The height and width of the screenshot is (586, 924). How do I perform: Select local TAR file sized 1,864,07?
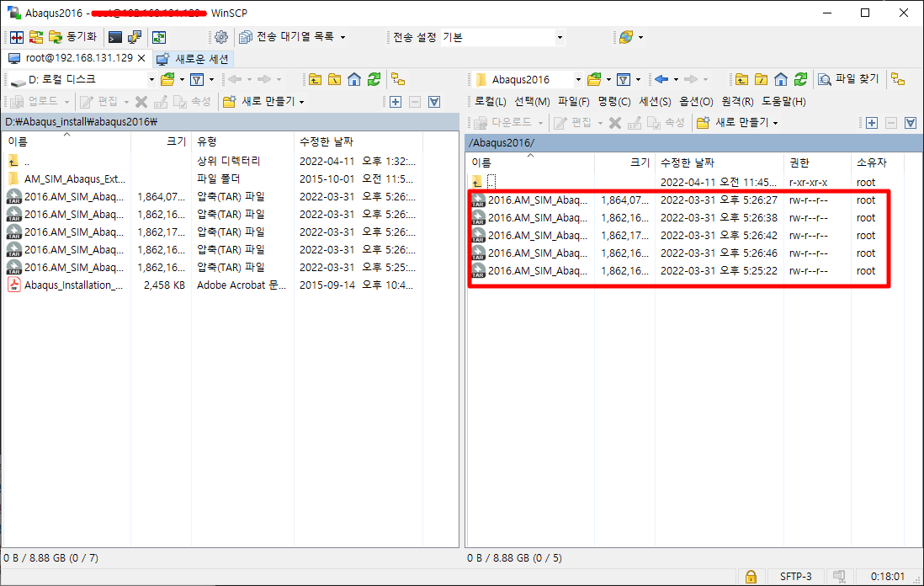click(x=74, y=196)
